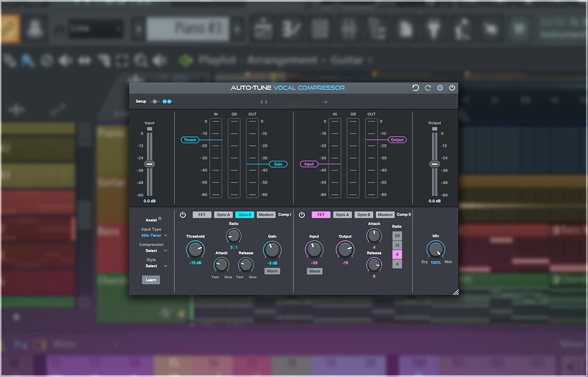Viewport: 588px width, 377px height.
Task: Click the Assist help icon
Action: pyautogui.click(x=160, y=219)
